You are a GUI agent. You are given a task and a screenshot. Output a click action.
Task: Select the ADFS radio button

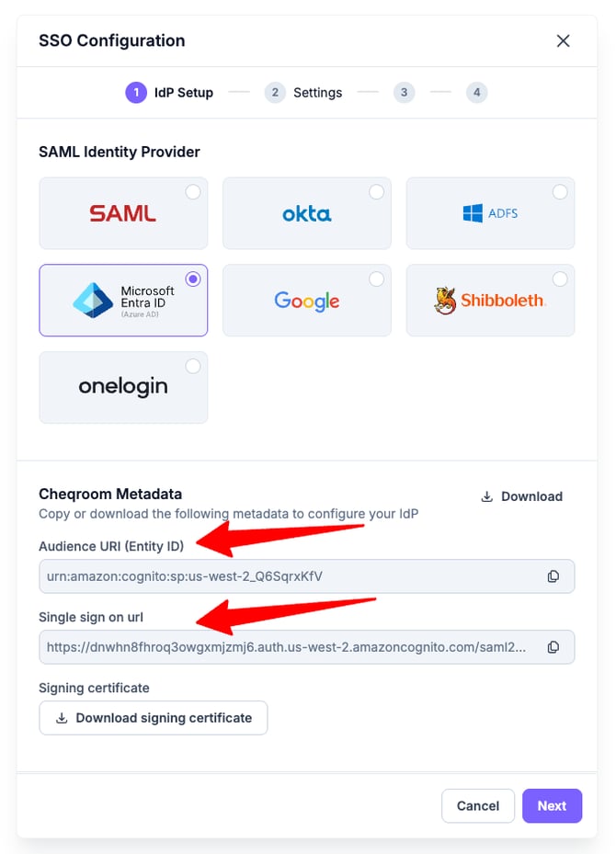[560, 192]
